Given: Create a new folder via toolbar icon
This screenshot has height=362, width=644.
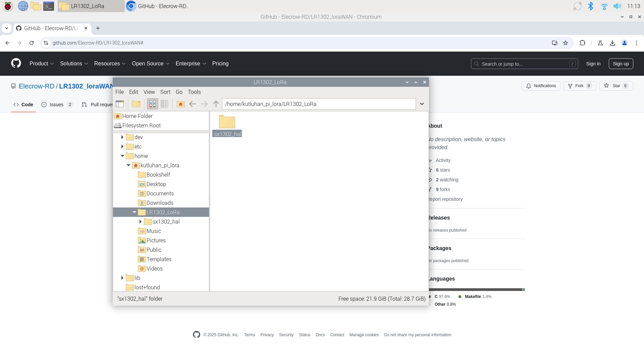Looking at the screenshot, I should pyautogui.click(x=136, y=104).
